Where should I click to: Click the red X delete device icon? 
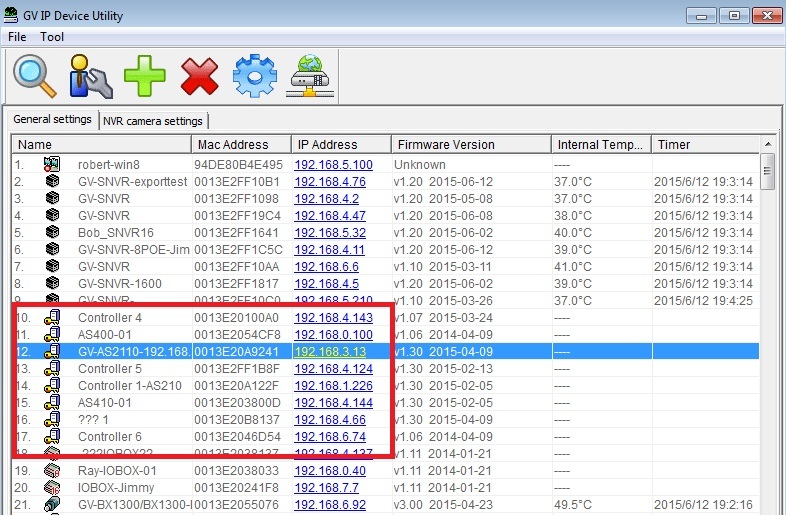[x=200, y=76]
